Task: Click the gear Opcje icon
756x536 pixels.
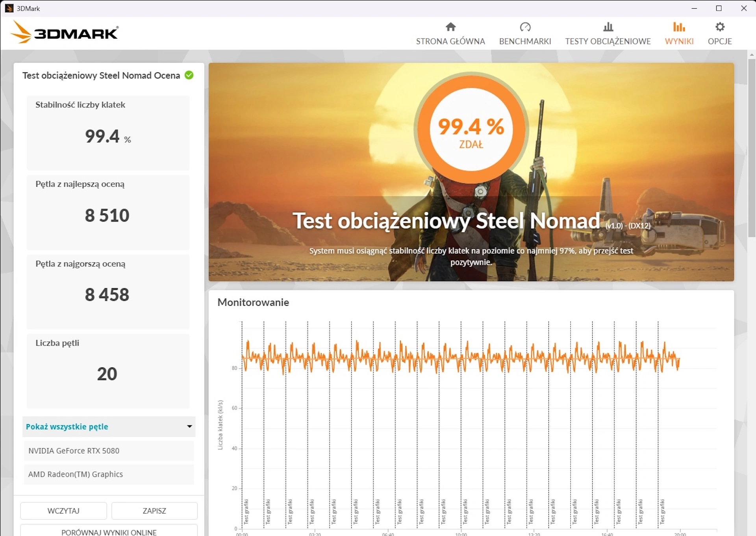Action: pos(720,27)
